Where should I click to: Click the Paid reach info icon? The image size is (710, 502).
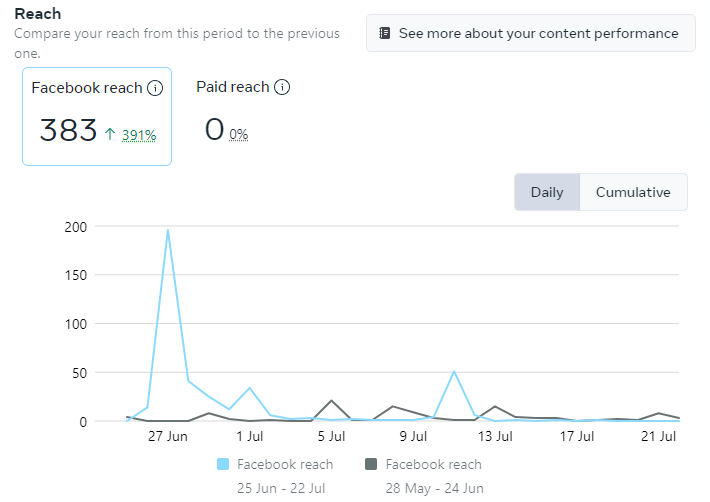tap(282, 87)
